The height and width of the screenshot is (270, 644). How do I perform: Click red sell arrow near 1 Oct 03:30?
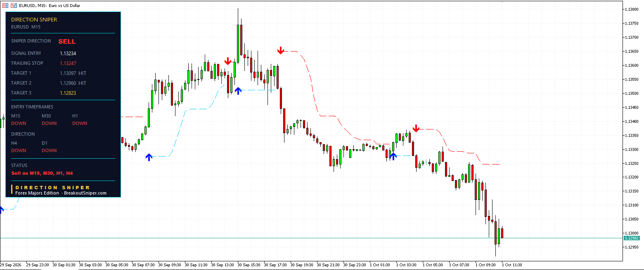[x=416, y=128]
